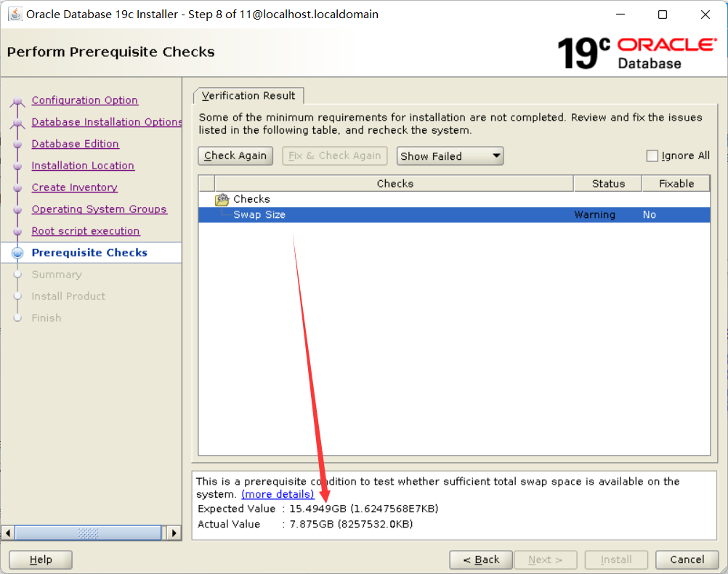Tick the Ignore All checkbox

coord(652,155)
